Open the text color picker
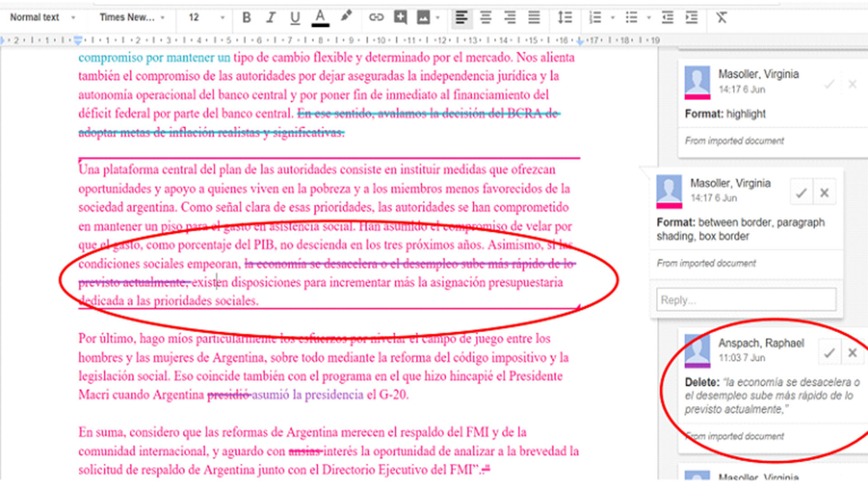This screenshot has height=488, width=868. 320,18
